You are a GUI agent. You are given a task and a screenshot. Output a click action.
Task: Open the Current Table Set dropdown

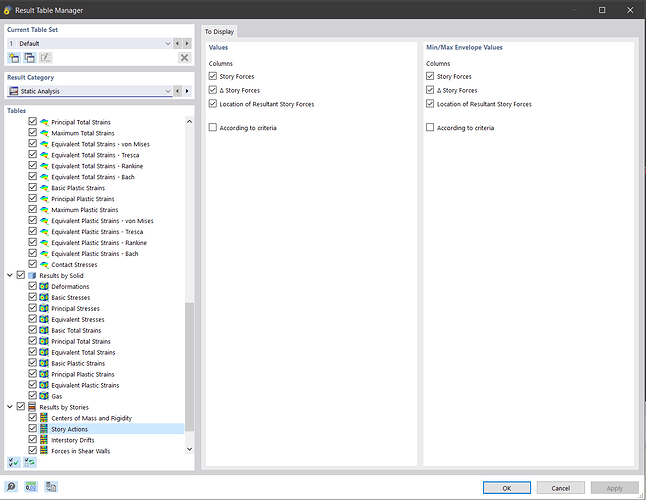pos(167,44)
